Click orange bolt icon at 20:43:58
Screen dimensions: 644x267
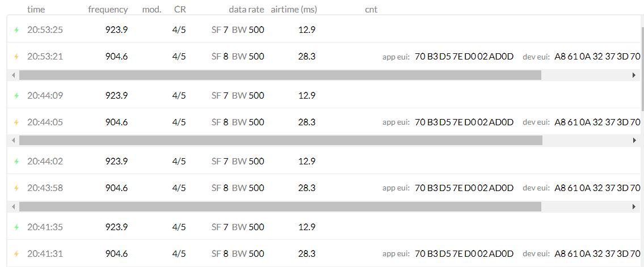[x=16, y=188]
